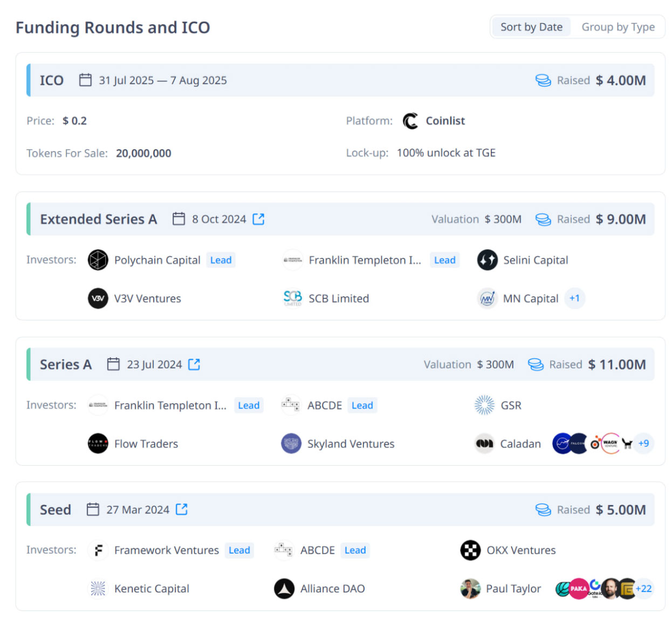This screenshot has height=627, width=672.
Task: Click Paul Taylor's profile photo
Action: (470, 589)
